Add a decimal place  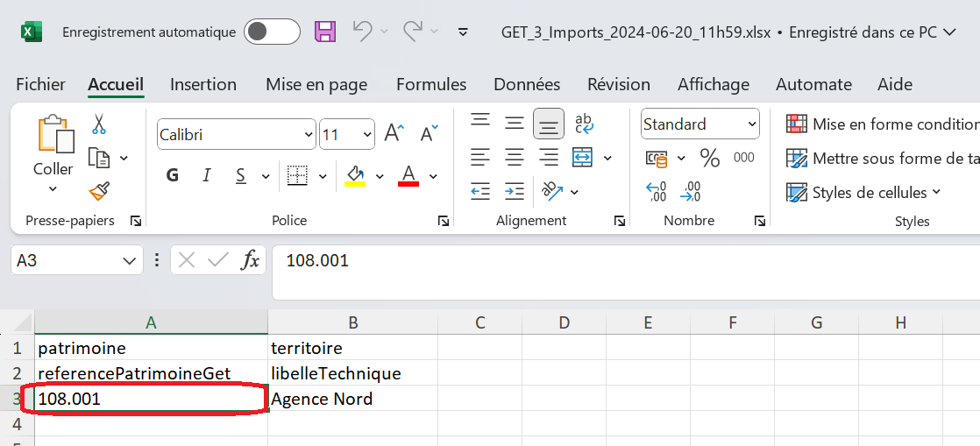pyautogui.click(x=656, y=192)
